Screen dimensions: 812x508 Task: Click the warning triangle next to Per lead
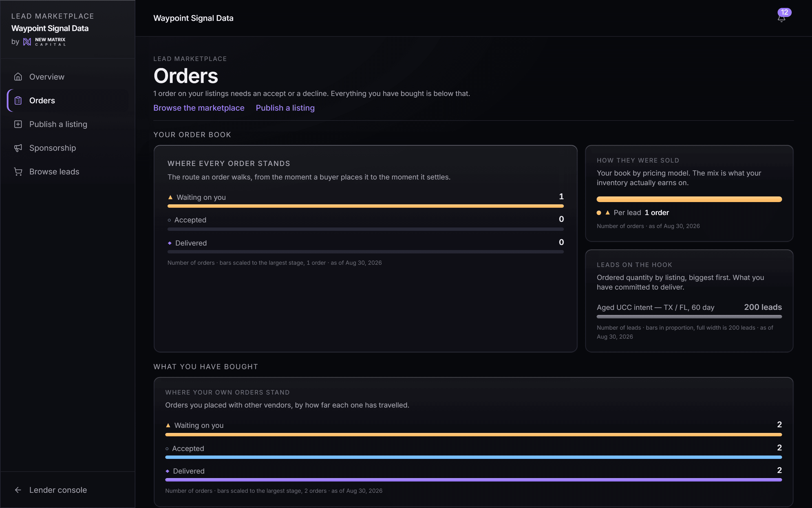[607, 212]
